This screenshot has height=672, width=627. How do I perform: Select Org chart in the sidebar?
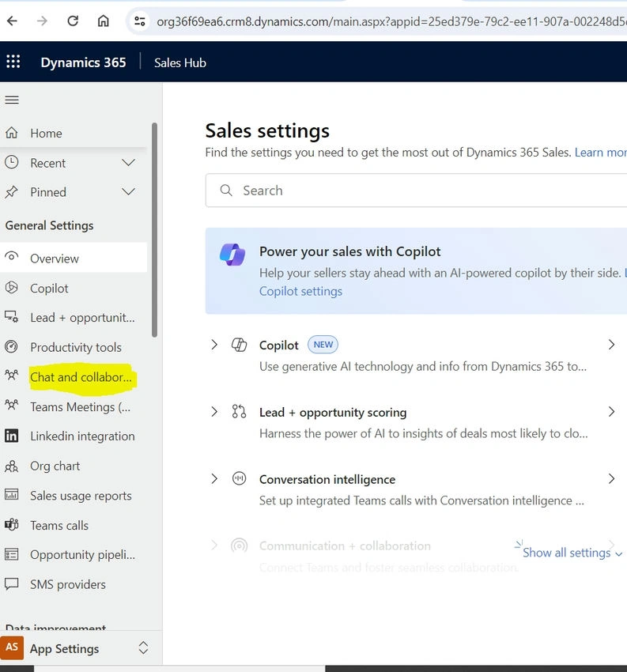tap(74, 466)
